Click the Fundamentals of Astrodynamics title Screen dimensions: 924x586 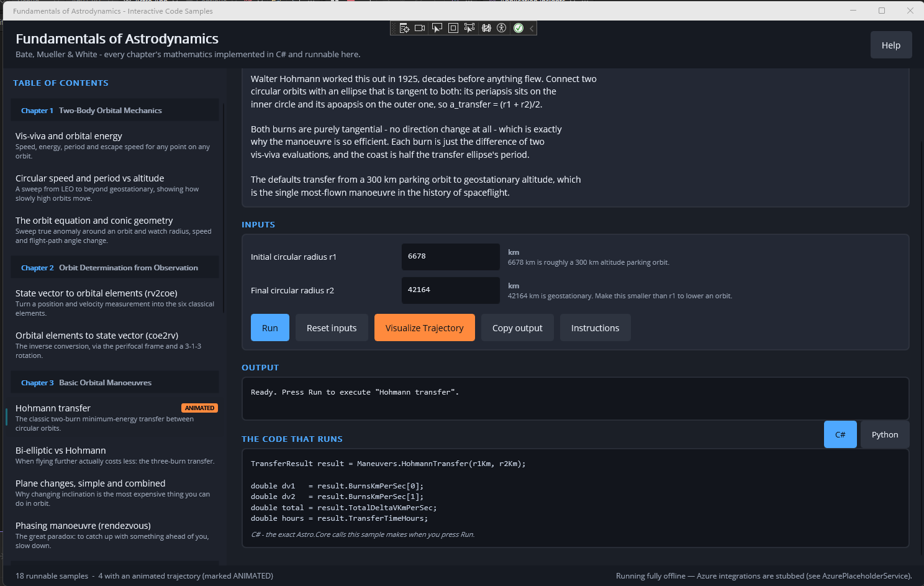117,39
